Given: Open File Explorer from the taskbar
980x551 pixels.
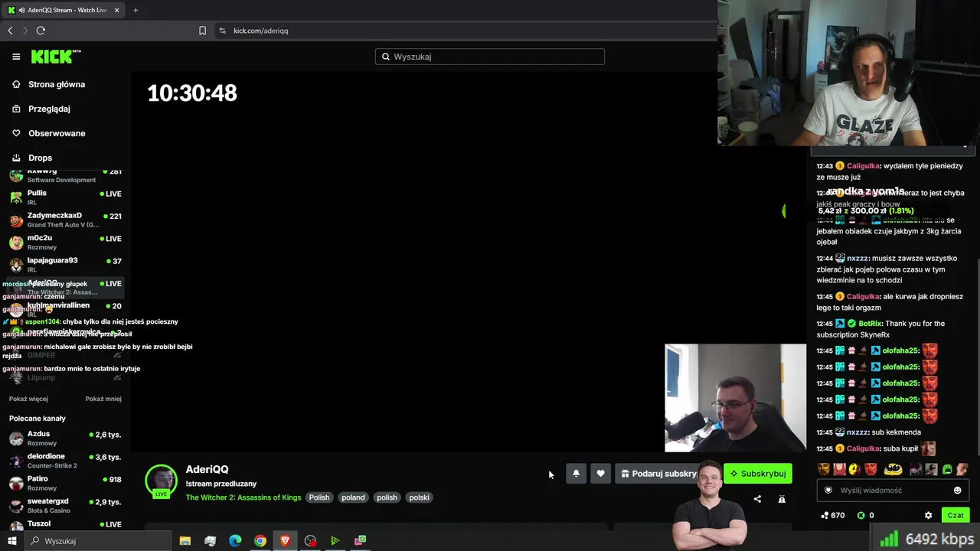Looking at the screenshot, I should [x=185, y=541].
